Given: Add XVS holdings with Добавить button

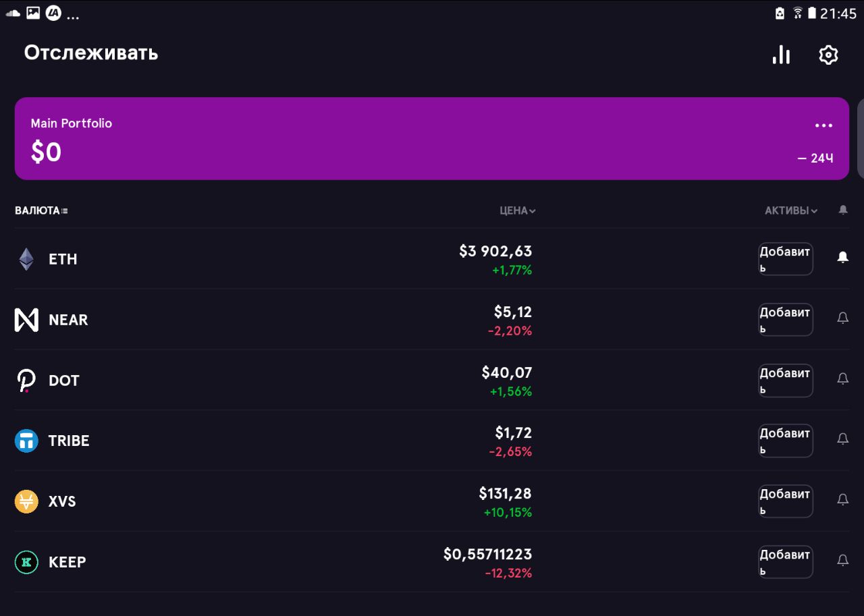Looking at the screenshot, I should click(785, 501).
